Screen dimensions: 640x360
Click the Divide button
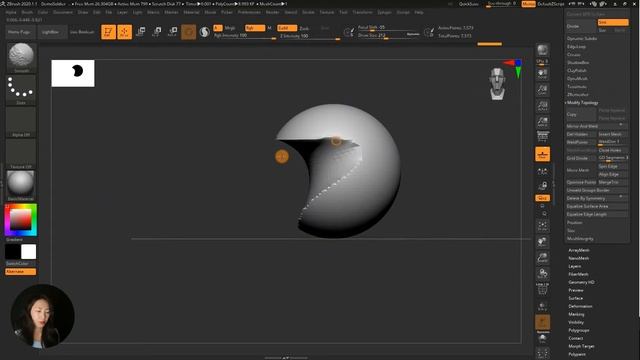581,26
